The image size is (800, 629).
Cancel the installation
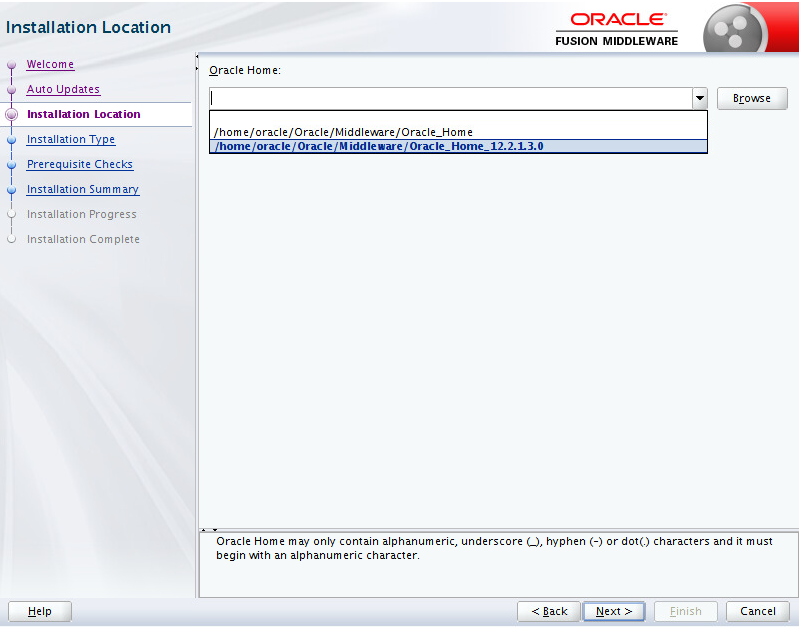tap(758, 611)
